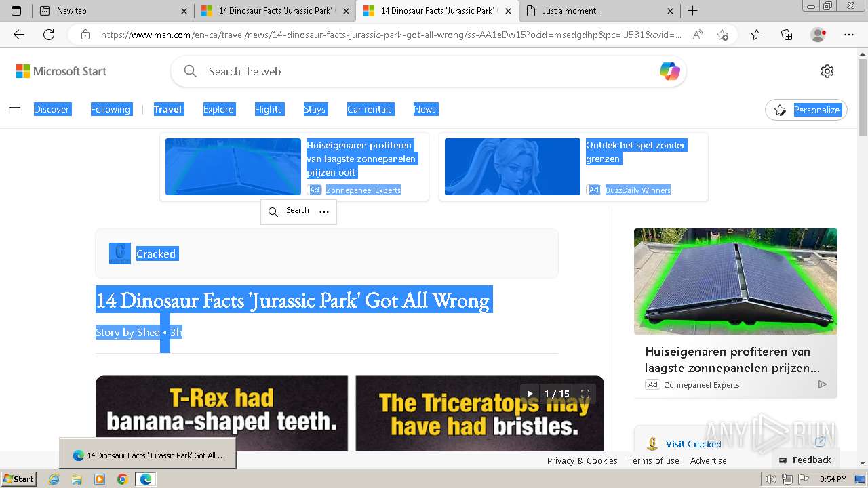Open Terms of use link
The height and width of the screenshot is (488, 868).
[x=654, y=460]
